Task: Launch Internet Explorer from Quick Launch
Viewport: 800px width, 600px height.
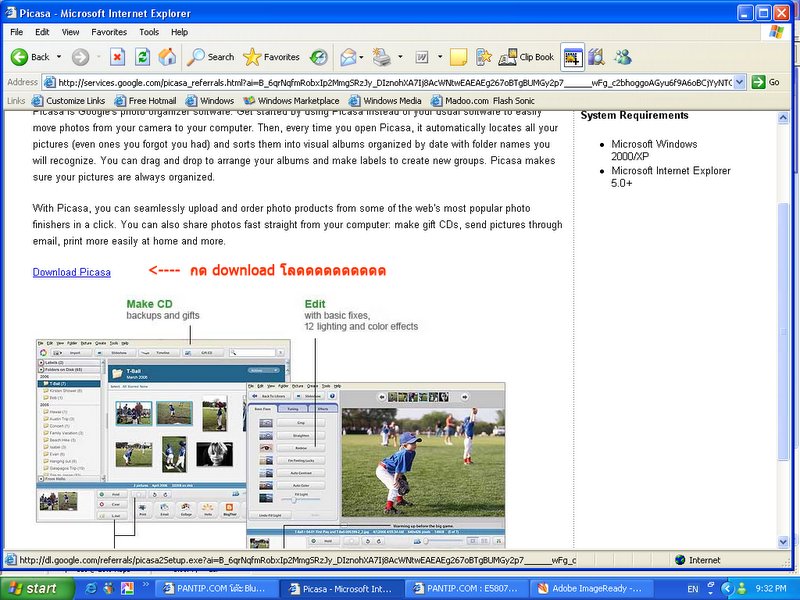Action: tap(91, 589)
